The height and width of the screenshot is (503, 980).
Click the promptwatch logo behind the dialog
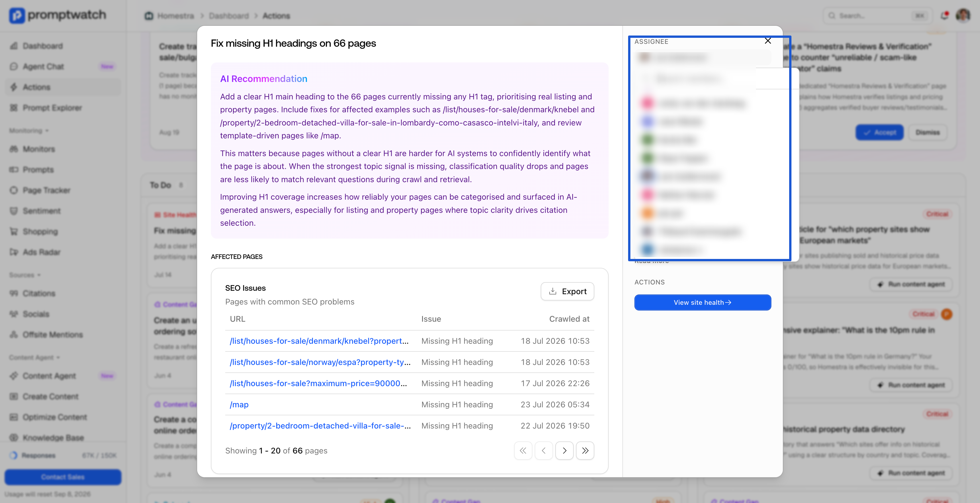click(x=57, y=15)
